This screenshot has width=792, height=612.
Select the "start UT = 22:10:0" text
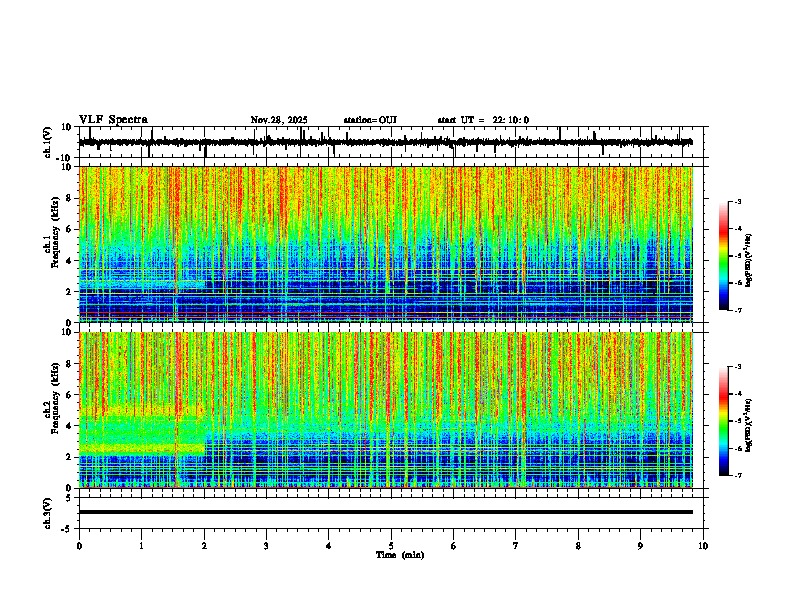(x=483, y=120)
